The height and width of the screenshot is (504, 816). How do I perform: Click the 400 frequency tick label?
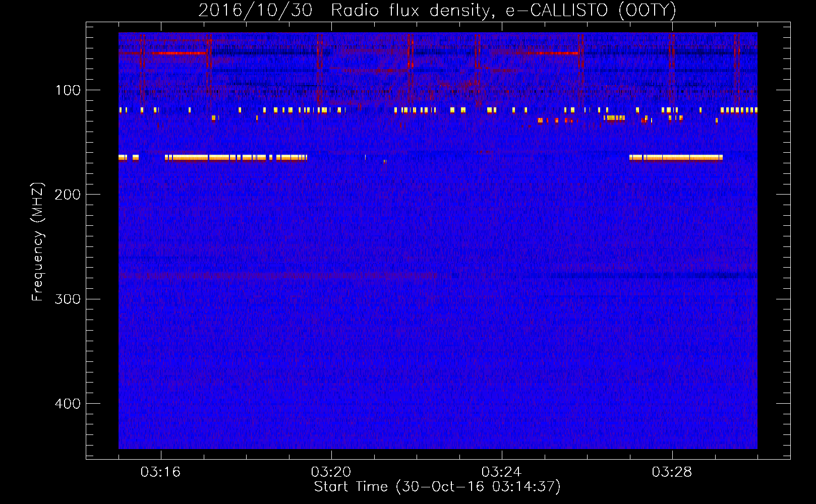[x=68, y=404]
